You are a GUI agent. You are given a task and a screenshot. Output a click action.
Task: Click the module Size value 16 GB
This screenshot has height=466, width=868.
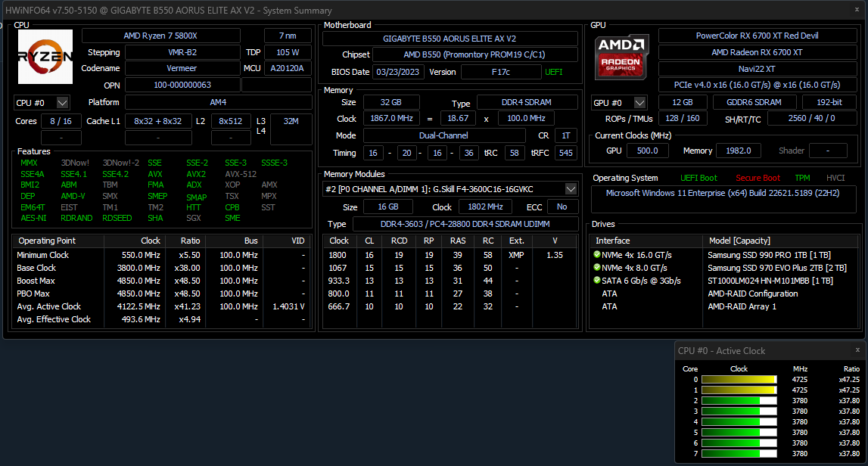pyautogui.click(x=388, y=207)
